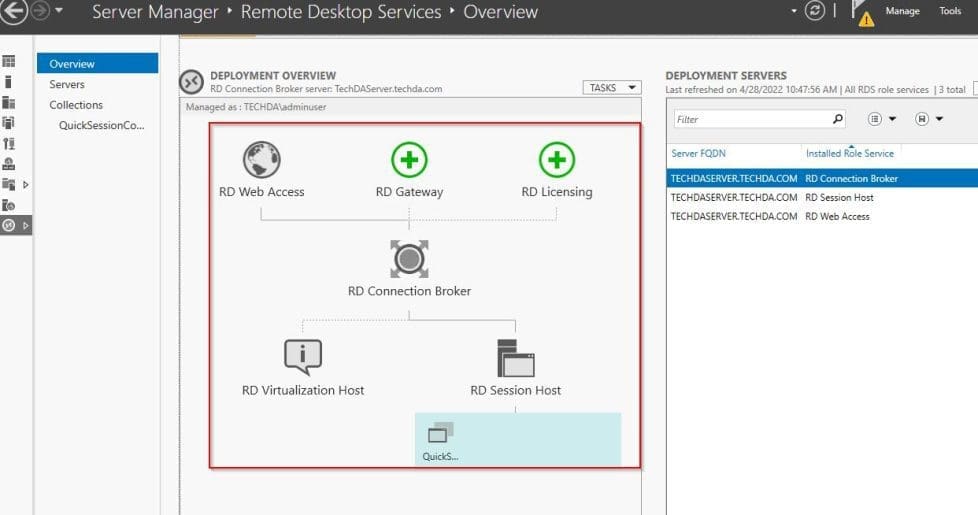The width and height of the screenshot is (978, 515).
Task: Add RD Licensing using green plus icon
Action: pos(557,160)
